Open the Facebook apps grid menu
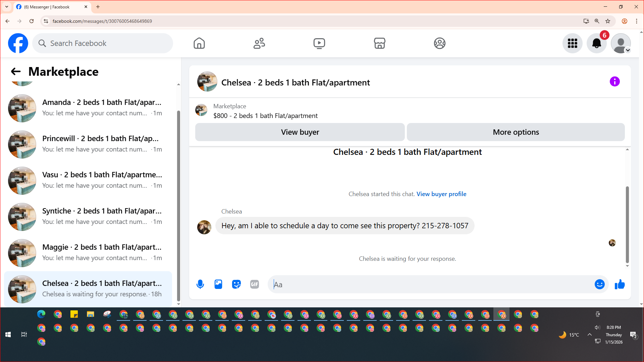 [572, 43]
